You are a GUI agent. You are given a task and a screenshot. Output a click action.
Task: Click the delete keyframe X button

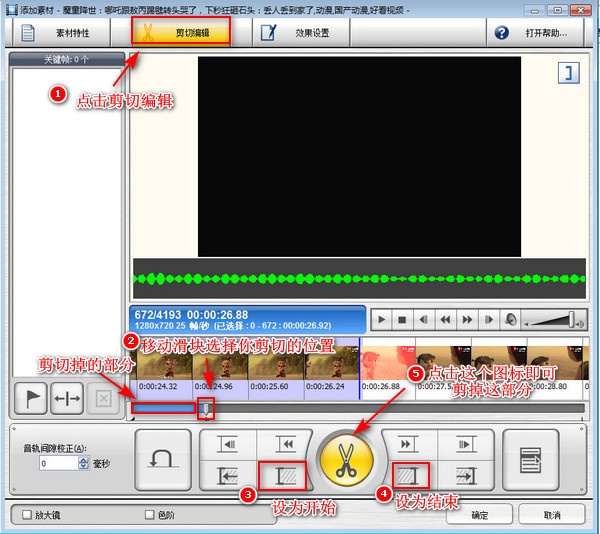click(103, 399)
